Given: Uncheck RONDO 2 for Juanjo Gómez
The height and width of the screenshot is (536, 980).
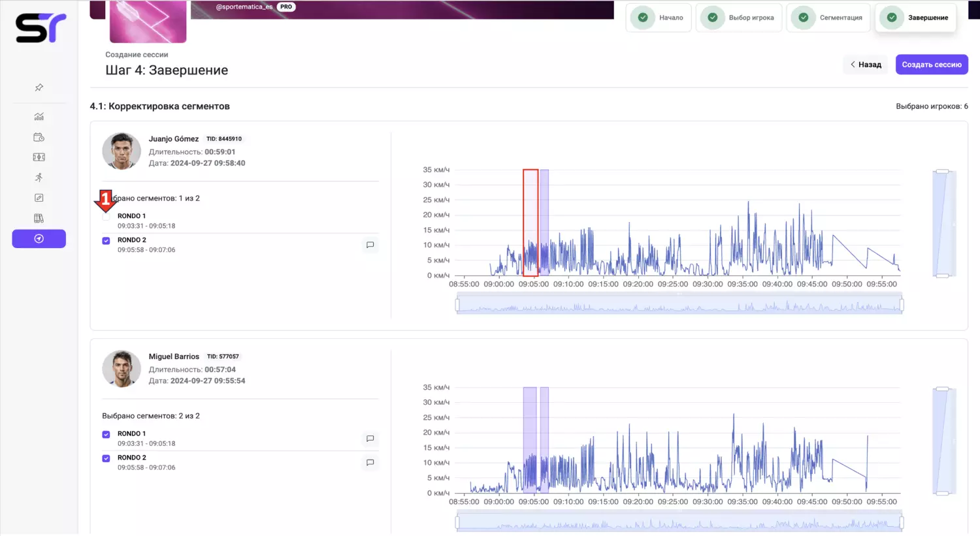Looking at the screenshot, I should click(106, 241).
